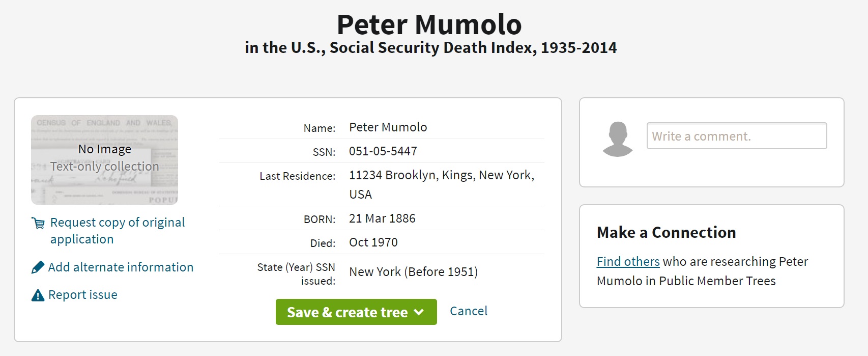The image size is (868, 356).
Task: Click the Make a Connection heading
Action: [x=666, y=233]
